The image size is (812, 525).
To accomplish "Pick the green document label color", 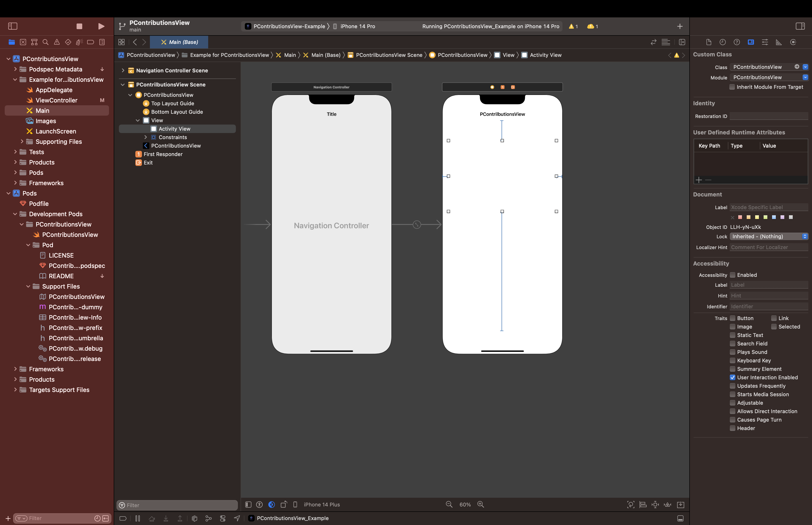I will [x=765, y=217].
